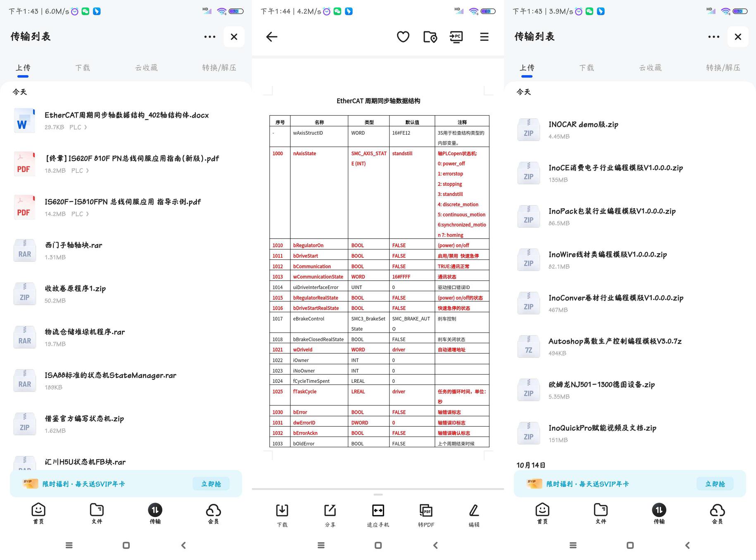
Task: Open 文件 in right panel nav
Action: (601, 514)
